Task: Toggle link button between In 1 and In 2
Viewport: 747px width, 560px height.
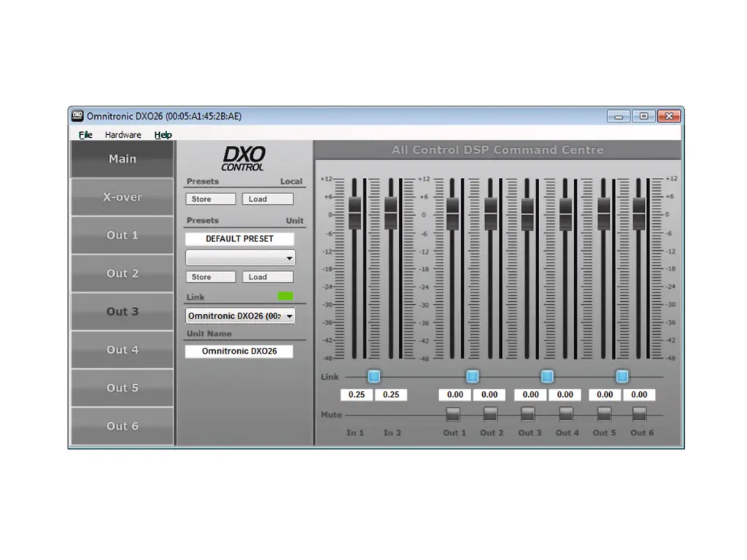Action: click(x=373, y=376)
